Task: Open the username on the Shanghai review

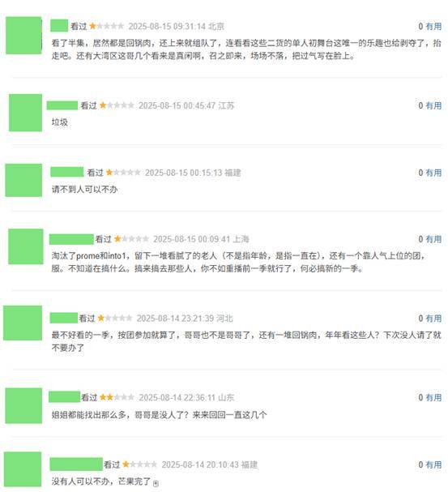Action: pyautogui.click(x=71, y=239)
